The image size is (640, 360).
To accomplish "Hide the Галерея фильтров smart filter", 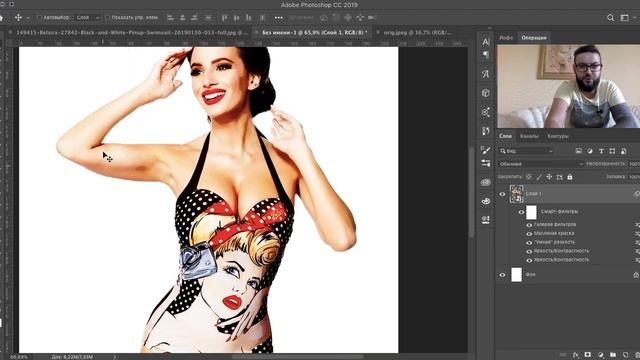I will coord(529,225).
